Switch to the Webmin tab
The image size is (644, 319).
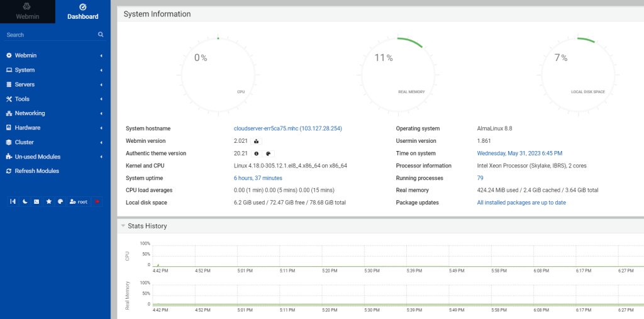pos(27,11)
